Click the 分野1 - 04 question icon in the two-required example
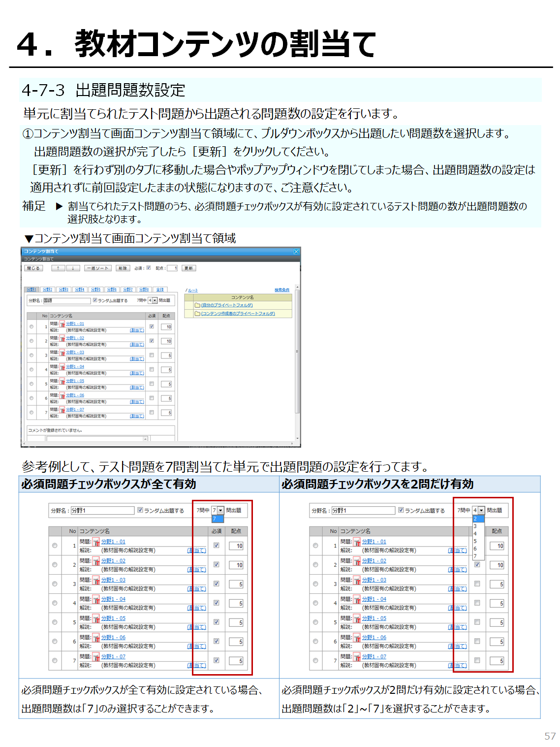Screen dimensions: 560x747 [357, 600]
